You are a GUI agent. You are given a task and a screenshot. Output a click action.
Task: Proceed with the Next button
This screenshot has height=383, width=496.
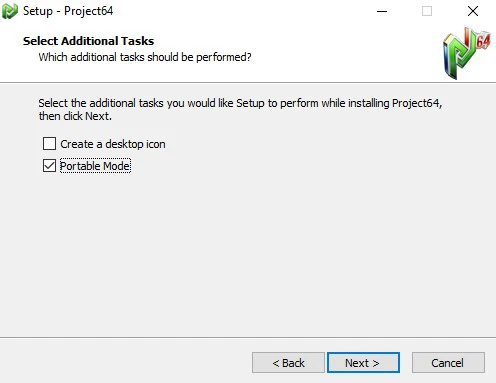pos(363,362)
